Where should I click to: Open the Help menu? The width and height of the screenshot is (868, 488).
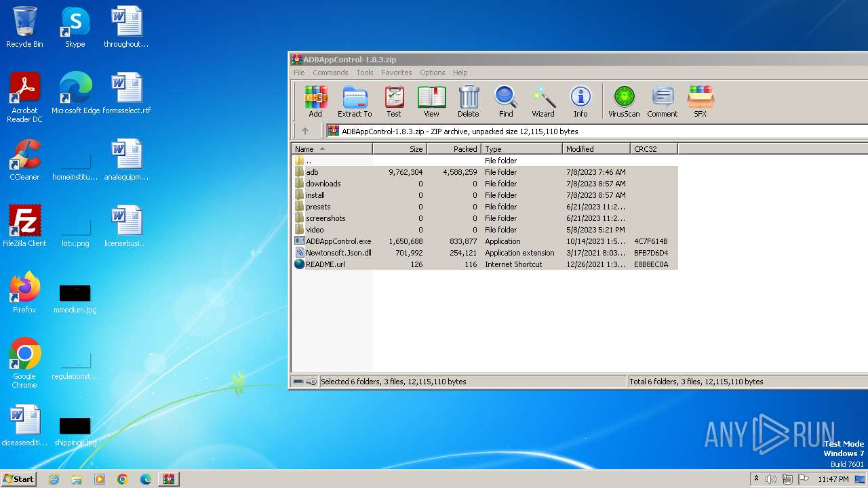460,73
